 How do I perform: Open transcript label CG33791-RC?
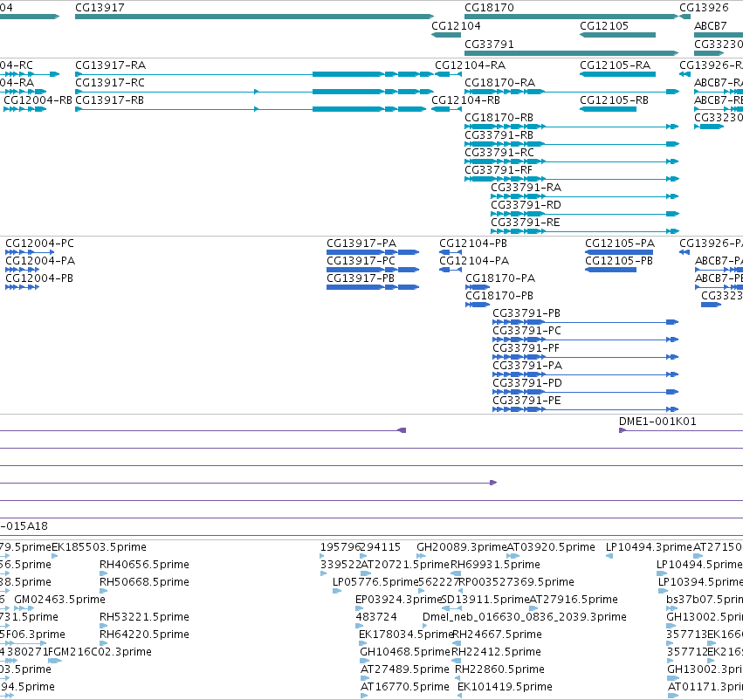[499, 153]
